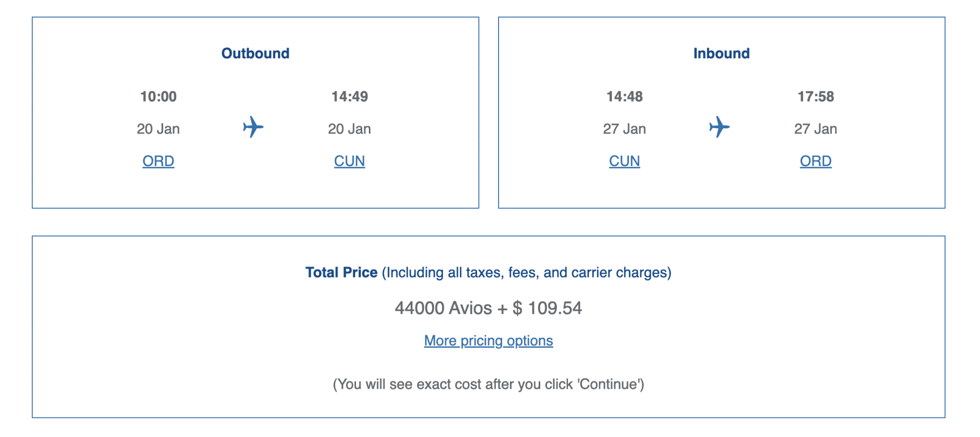This screenshot has width=980, height=437.
Task: Click the Total Price heading
Action: (341, 272)
